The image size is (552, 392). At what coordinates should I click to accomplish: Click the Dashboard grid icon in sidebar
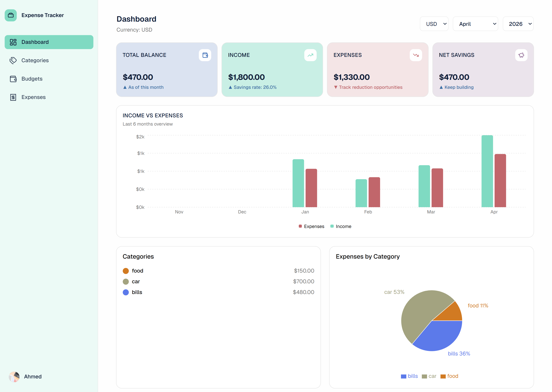13,42
